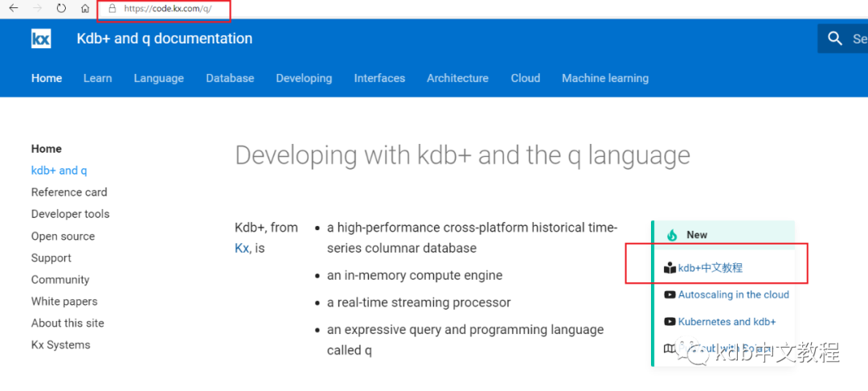This screenshot has height=391, width=868.
Task: Open search with magnifying glass icon
Action: (x=836, y=39)
